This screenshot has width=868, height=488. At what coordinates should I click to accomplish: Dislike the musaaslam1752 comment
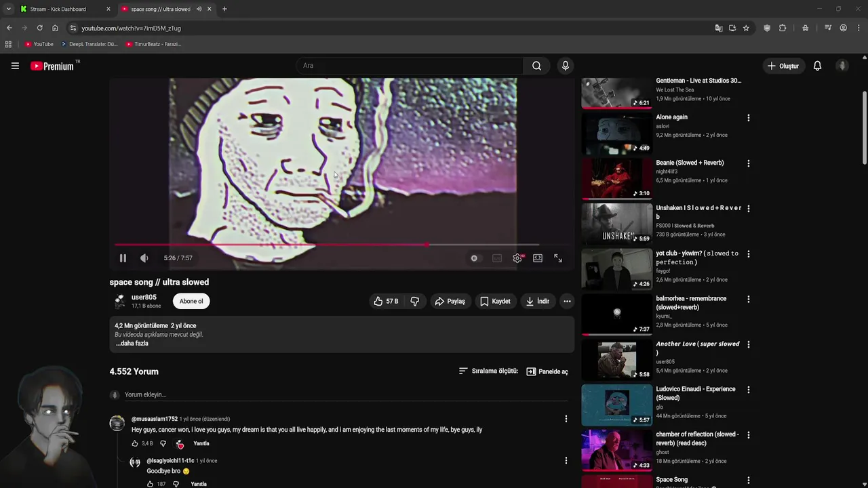tap(163, 443)
